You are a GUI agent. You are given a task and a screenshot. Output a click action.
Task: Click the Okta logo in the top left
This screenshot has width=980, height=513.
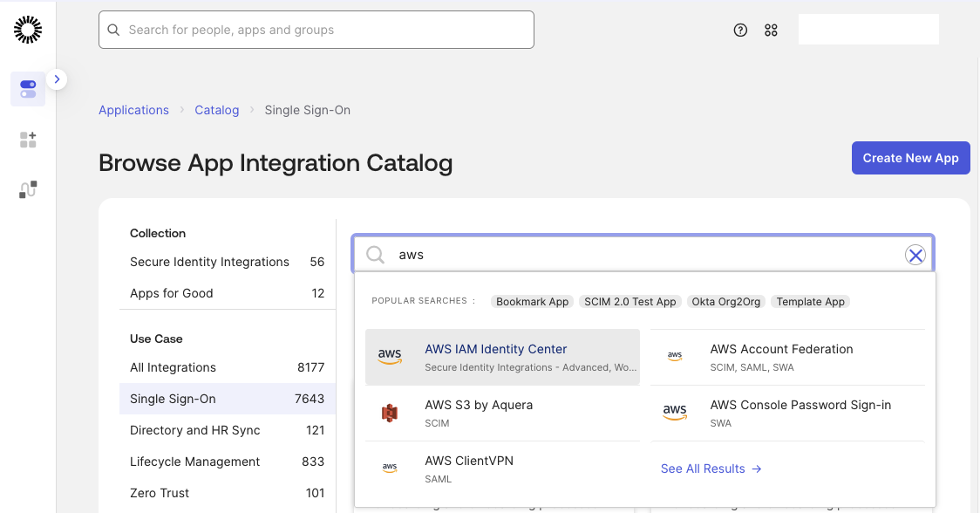tap(27, 29)
